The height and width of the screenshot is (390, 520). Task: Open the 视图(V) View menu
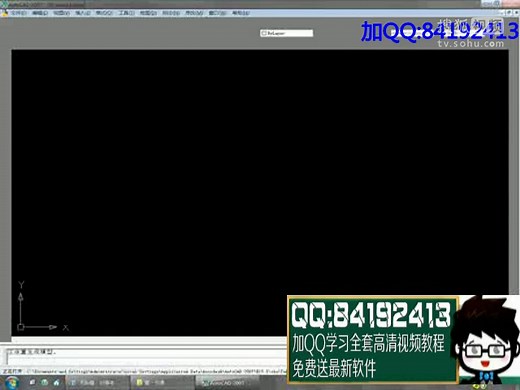click(61, 13)
